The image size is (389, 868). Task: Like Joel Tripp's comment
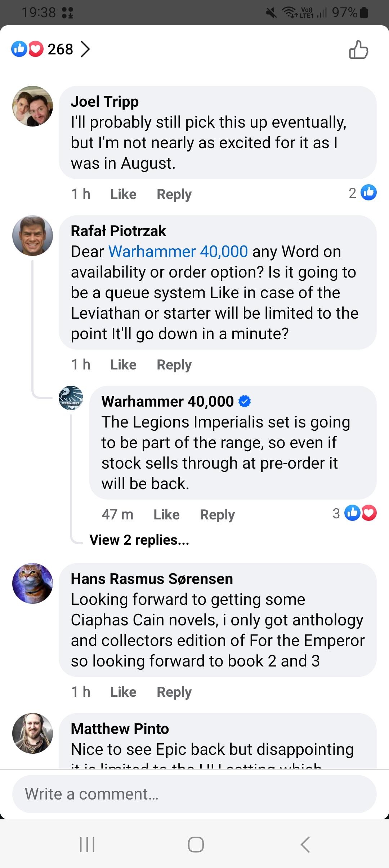click(123, 194)
